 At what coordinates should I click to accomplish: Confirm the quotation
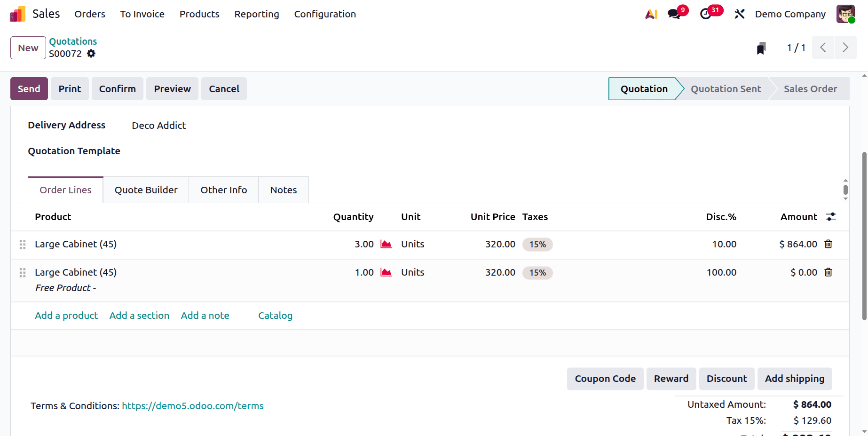pos(117,88)
